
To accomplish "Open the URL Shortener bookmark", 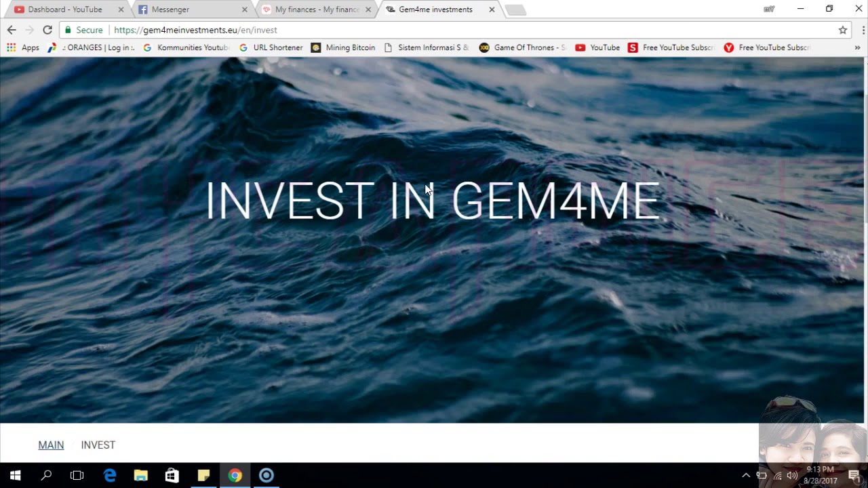I will pyautogui.click(x=271, y=47).
